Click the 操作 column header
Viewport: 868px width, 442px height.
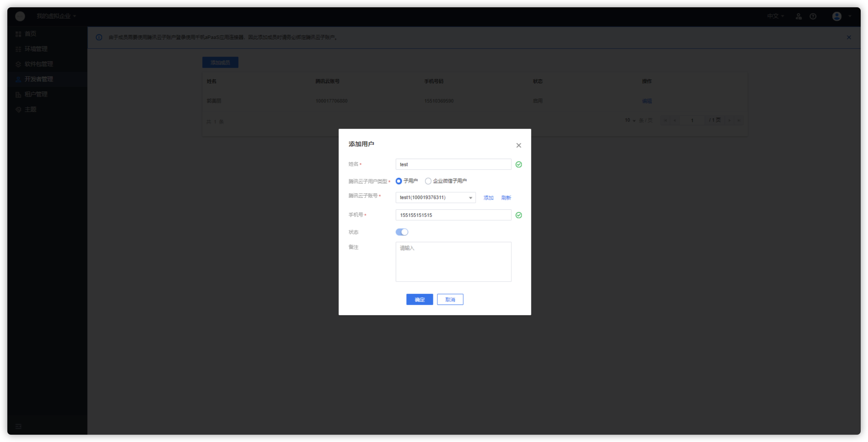(x=647, y=81)
